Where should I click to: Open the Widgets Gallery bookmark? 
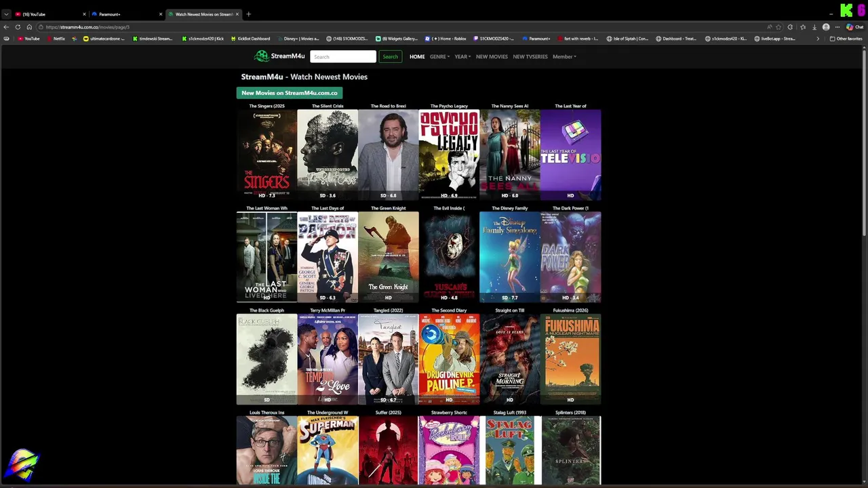click(x=397, y=39)
